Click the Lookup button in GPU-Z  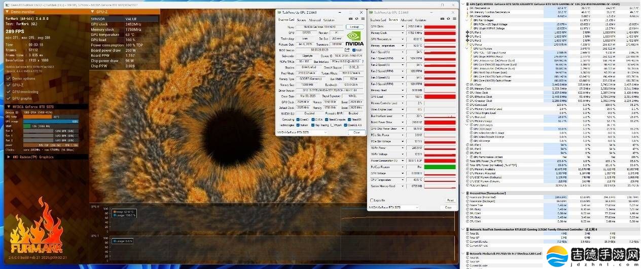(354, 26)
